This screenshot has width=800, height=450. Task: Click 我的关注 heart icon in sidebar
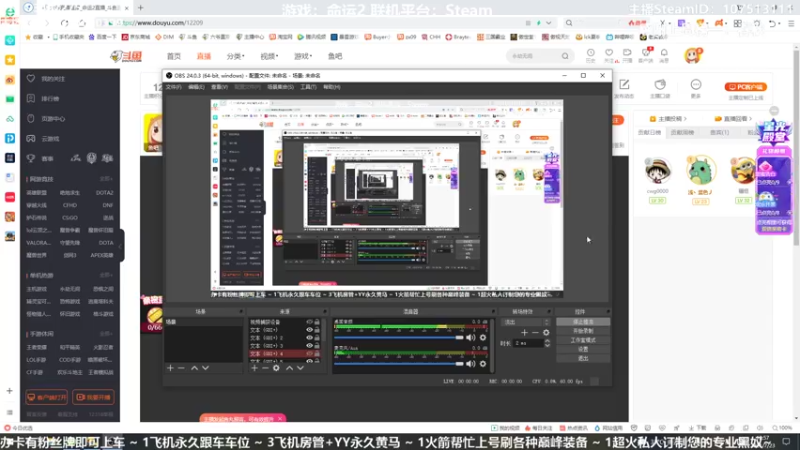click(x=31, y=79)
